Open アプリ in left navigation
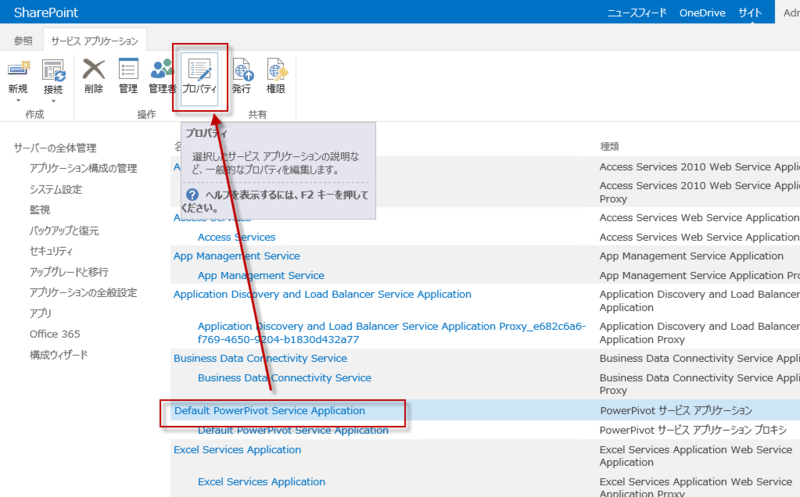The width and height of the screenshot is (800, 497). coord(40,313)
